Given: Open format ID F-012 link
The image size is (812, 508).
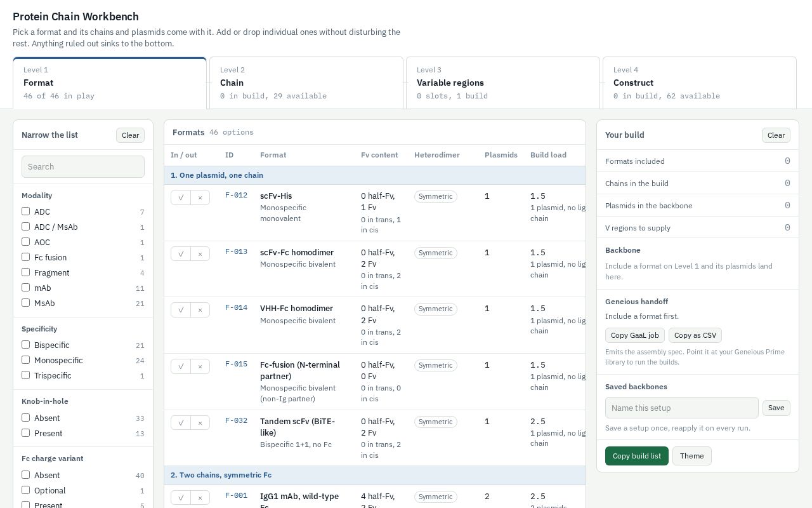Looking at the screenshot, I should (x=236, y=196).
